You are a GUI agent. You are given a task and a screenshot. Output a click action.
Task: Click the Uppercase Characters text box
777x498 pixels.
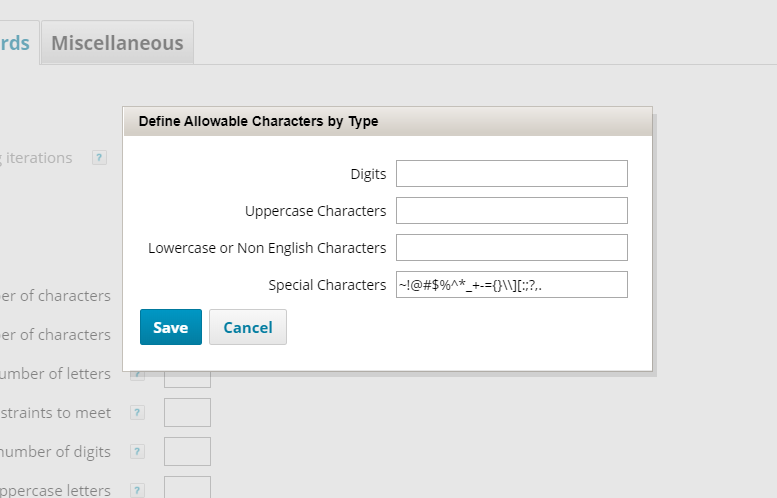point(511,211)
